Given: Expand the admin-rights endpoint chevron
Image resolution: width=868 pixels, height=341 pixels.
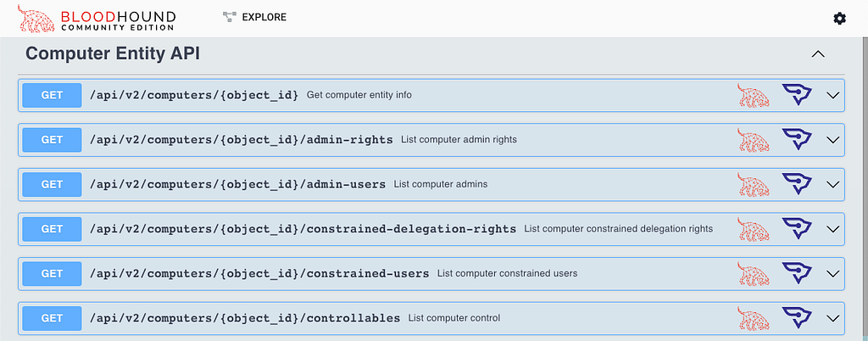Looking at the screenshot, I should (833, 140).
